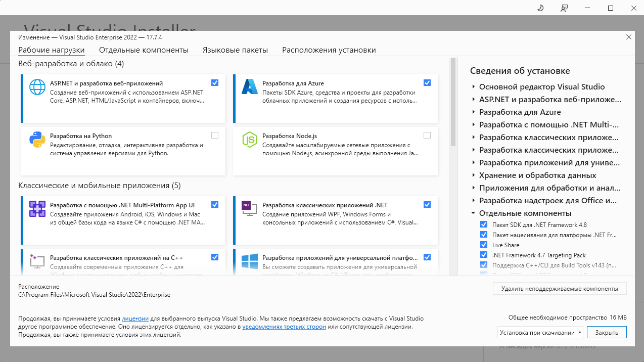Enable Разработка Node.js workload
644x362 pixels.
pos(427,135)
